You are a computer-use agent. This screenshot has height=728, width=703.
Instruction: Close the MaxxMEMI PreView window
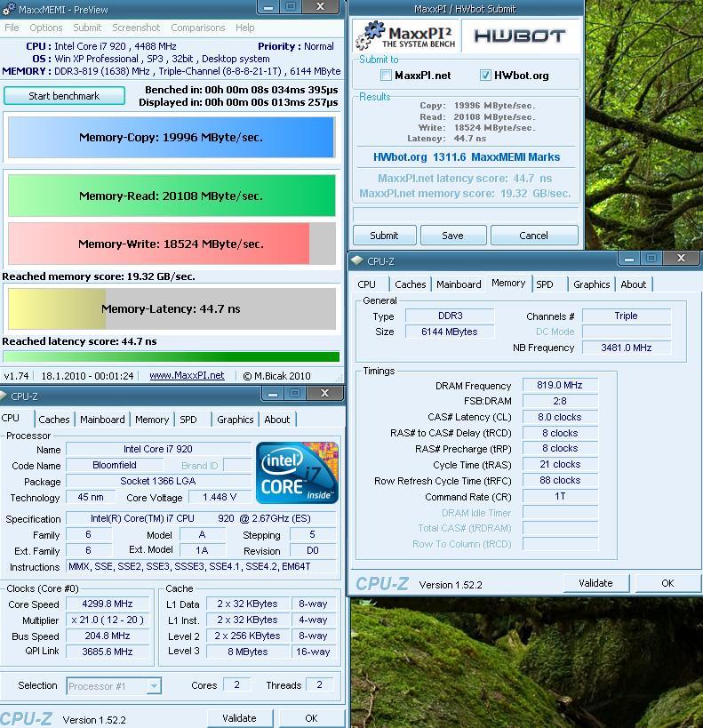pos(320,6)
